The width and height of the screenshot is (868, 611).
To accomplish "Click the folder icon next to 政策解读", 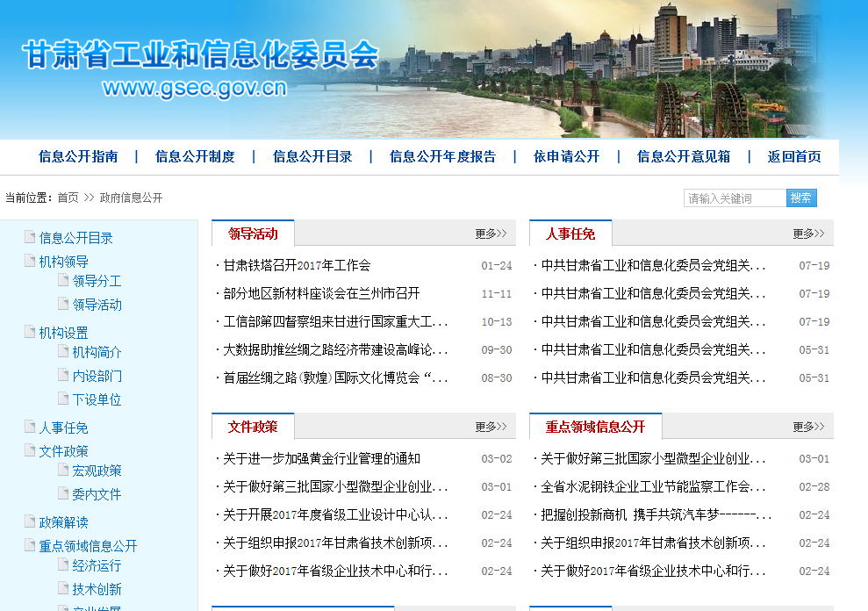I will coord(28,521).
